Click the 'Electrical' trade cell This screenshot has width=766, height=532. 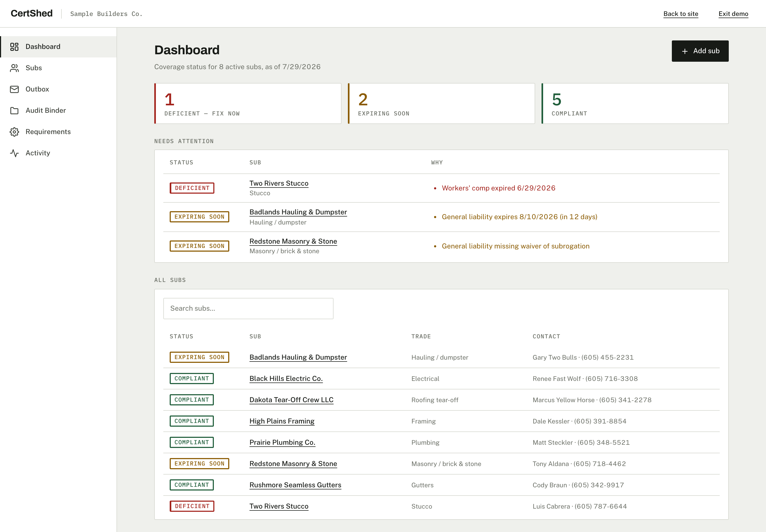click(x=425, y=379)
